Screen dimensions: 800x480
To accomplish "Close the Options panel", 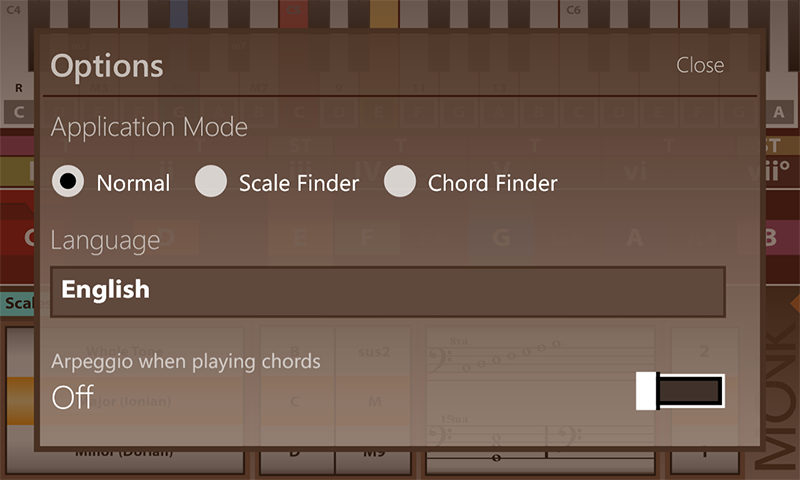I will 700,65.
